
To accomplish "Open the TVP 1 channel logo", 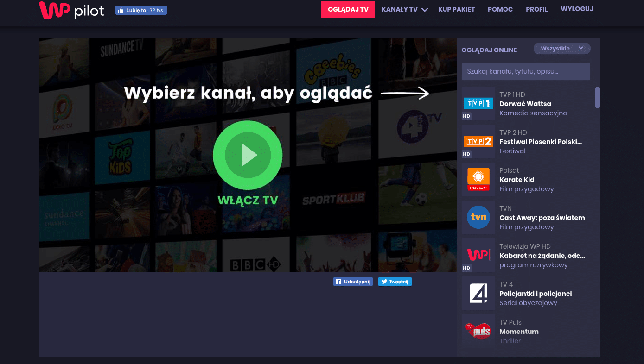I will pos(478,103).
